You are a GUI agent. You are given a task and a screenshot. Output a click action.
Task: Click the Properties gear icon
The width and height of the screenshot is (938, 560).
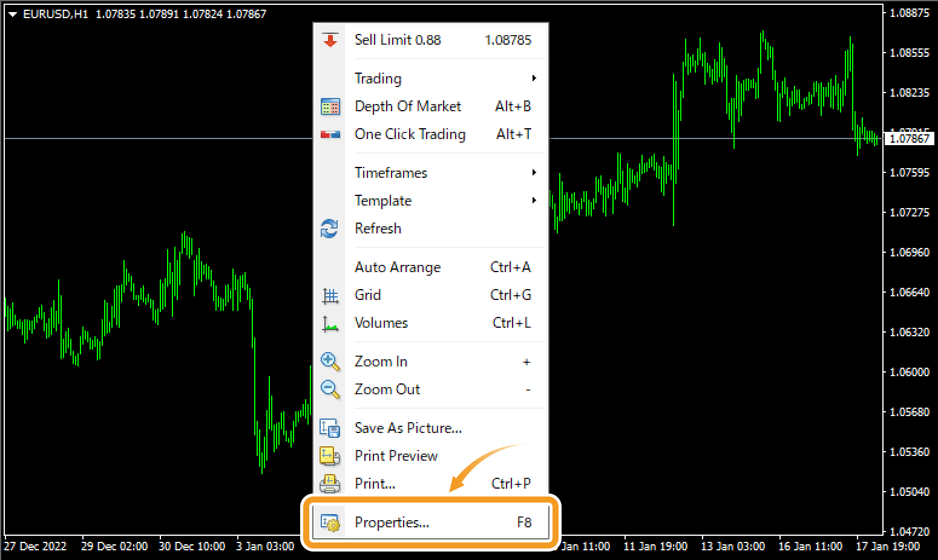point(330,523)
